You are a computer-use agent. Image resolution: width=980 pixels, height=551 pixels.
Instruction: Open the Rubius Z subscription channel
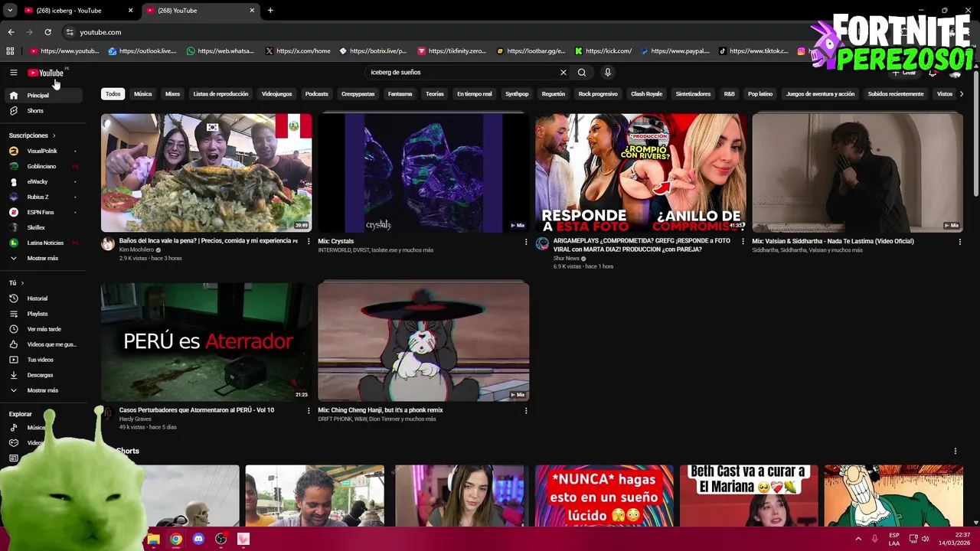coord(43,197)
